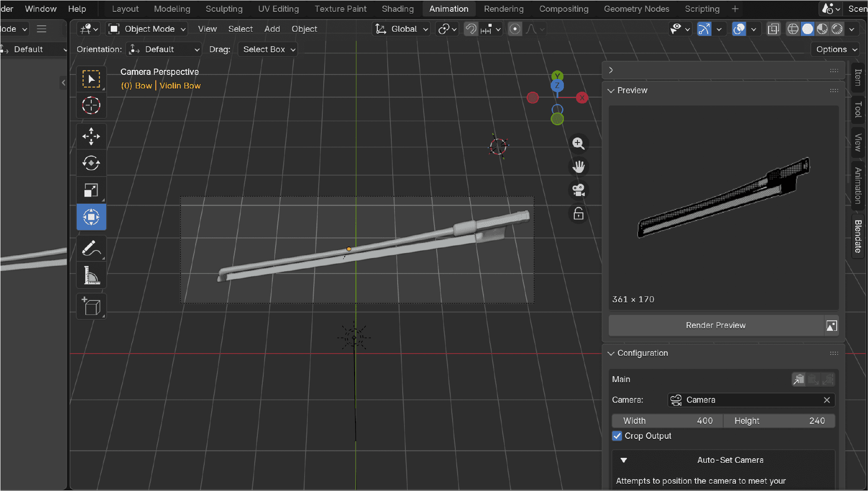Click the zoom view magnifier icon
Viewport: 868px width, 491px height.
578,143
